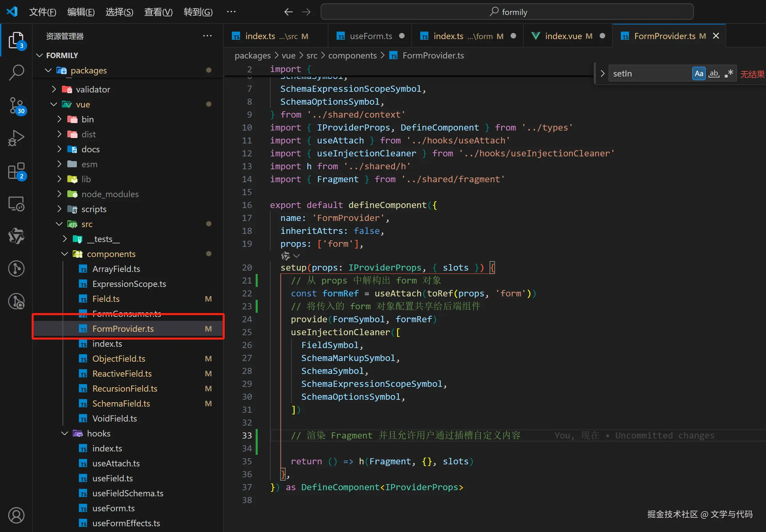The image size is (766, 532).
Task: Expand replace row in find widget
Action: tap(602, 74)
